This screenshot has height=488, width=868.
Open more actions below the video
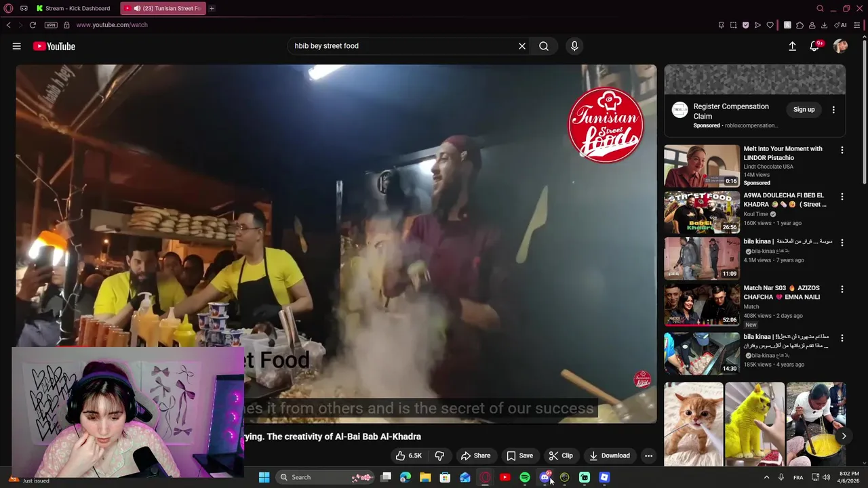(x=648, y=455)
